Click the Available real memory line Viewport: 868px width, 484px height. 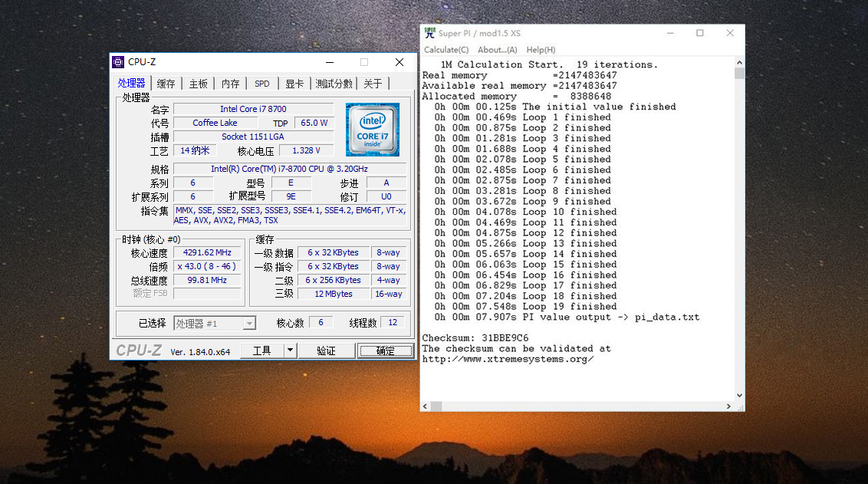coord(520,86)
